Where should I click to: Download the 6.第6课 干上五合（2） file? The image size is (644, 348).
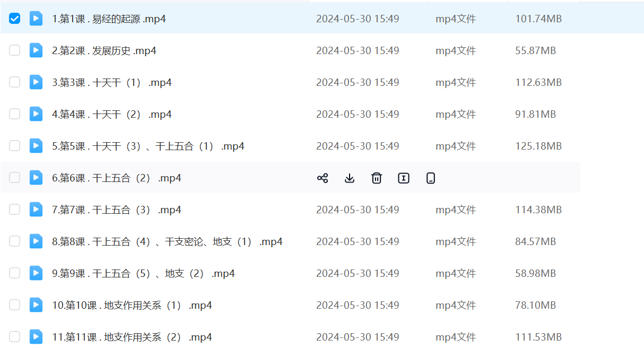[350, 178]
